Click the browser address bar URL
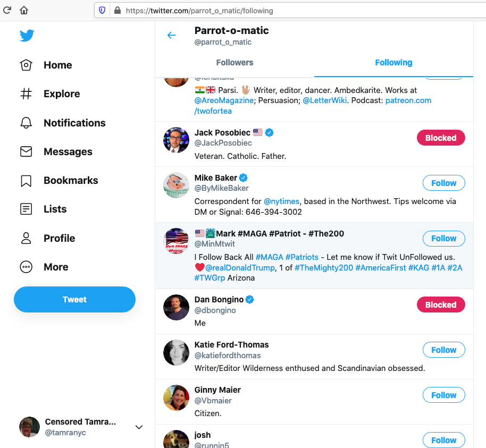 [199, 10]
